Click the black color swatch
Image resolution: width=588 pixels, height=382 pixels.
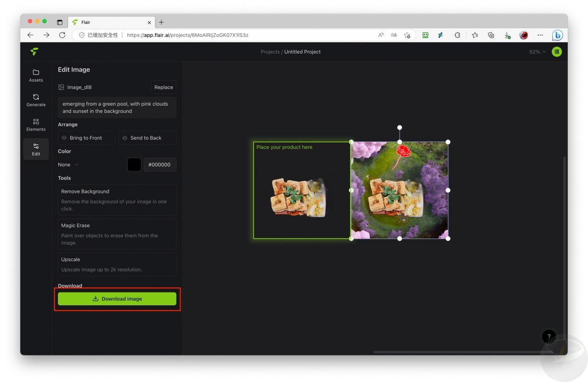pyautogui.click(x=134, y=165)
